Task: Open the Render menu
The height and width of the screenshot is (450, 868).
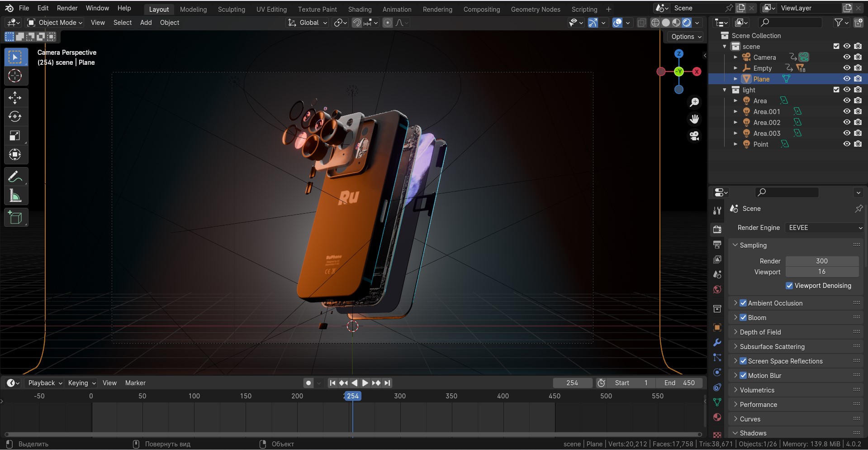Action: pos(67,8)
